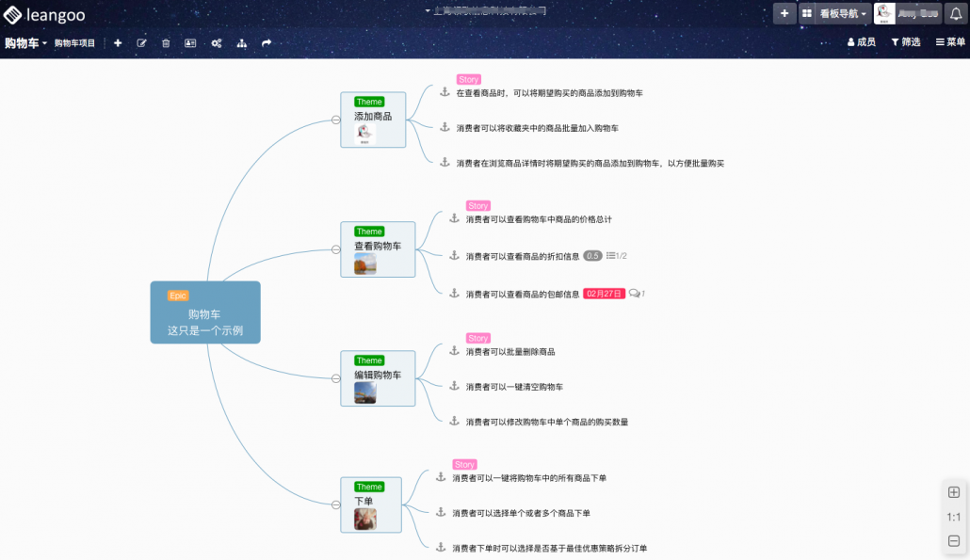Open the 看板导航 dropdown
The height and width of the screenshot is (560, 970).
tap(843, 14)
